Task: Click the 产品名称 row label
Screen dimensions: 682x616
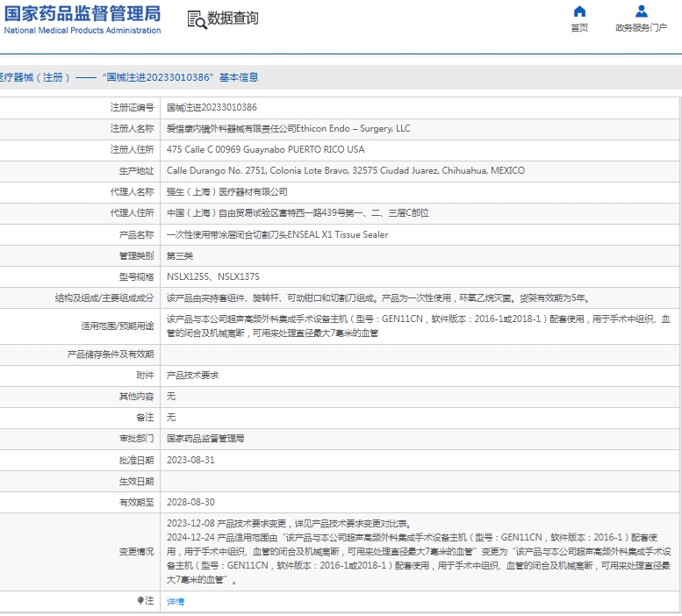Action: coord(137,235)
